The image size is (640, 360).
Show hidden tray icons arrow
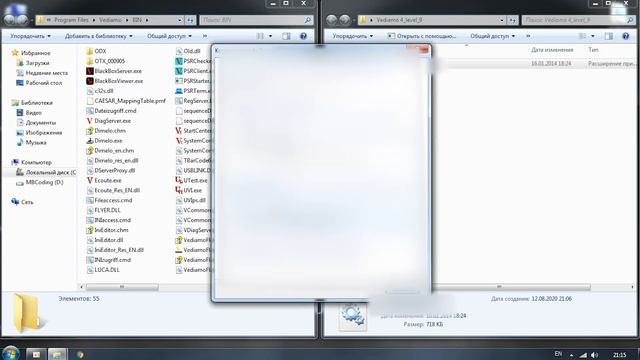coord(571,355)
